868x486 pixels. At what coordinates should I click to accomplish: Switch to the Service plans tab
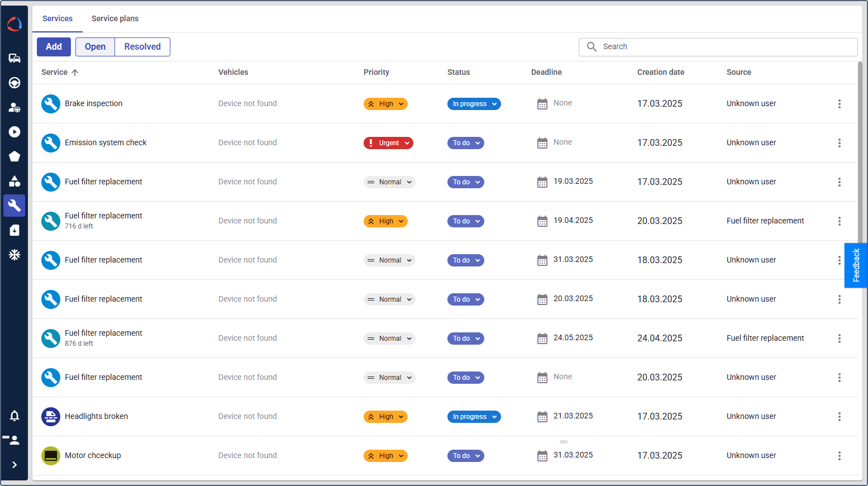(115, 18)
